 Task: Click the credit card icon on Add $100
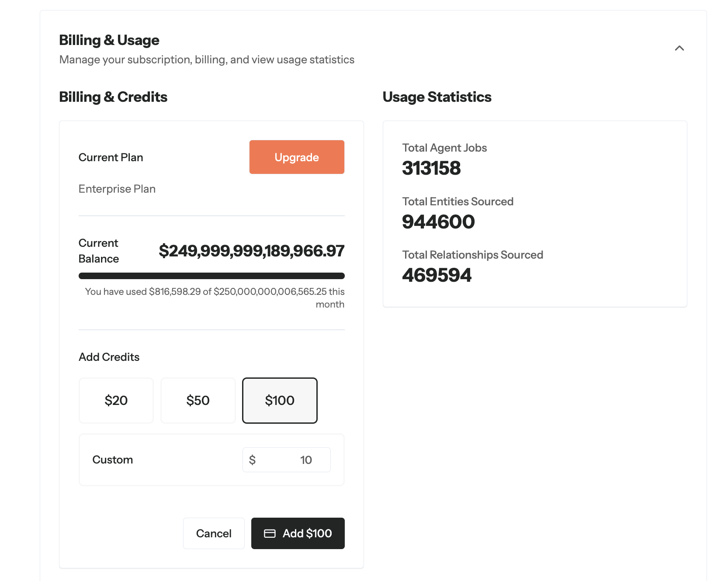(x=270, y=533)
